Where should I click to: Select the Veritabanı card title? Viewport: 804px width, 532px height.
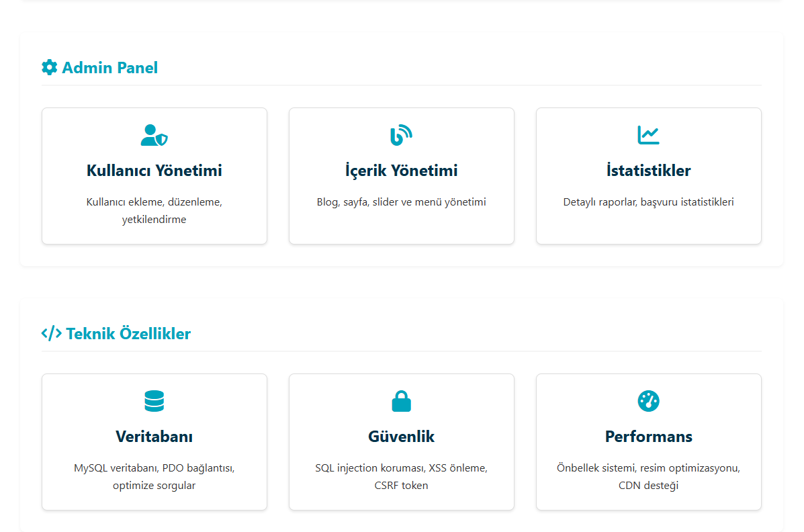(154, 437)
